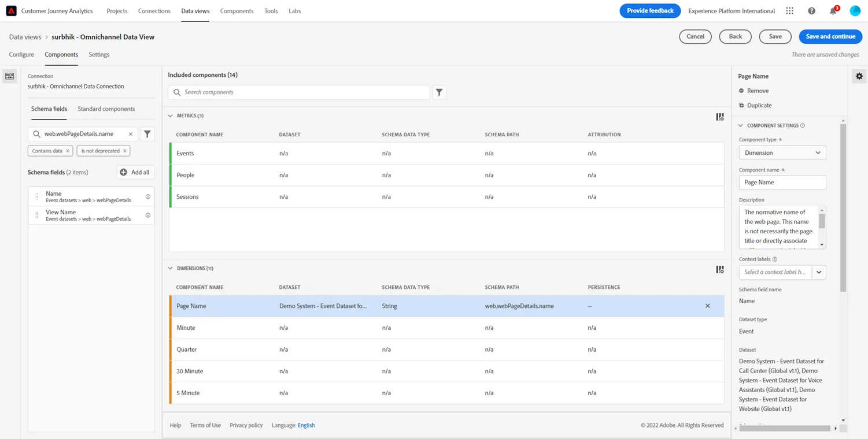
Task: Switch to the Configure tab
Action: (21, 55)
